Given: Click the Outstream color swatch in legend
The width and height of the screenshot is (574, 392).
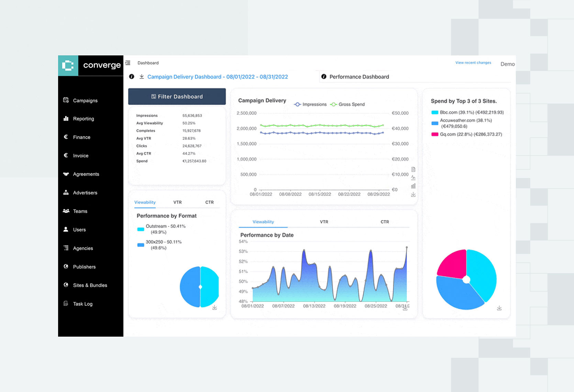Looking at the screenshot, I should (x=141, y=229).
